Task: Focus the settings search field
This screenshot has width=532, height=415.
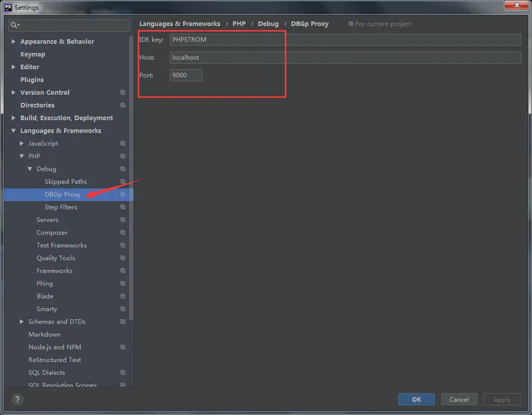Action: [x=69, y=25]
